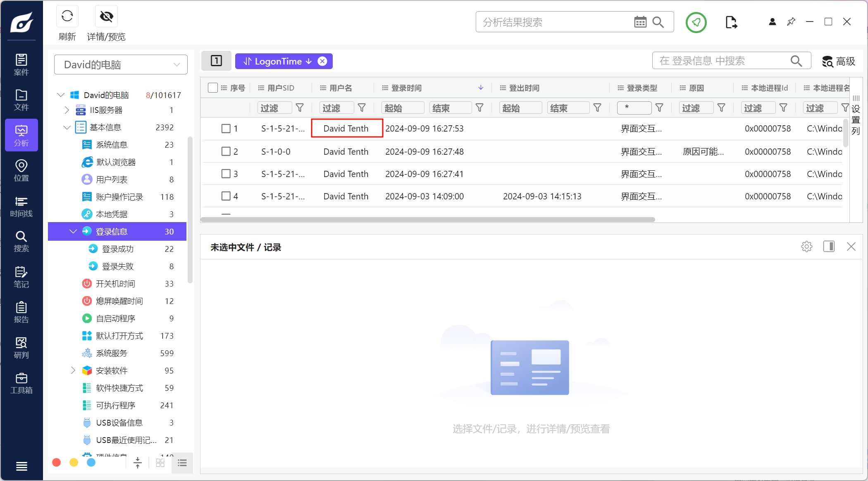
Task: Remove the LogonTime sort chip
Action: [x=322, y=61]
